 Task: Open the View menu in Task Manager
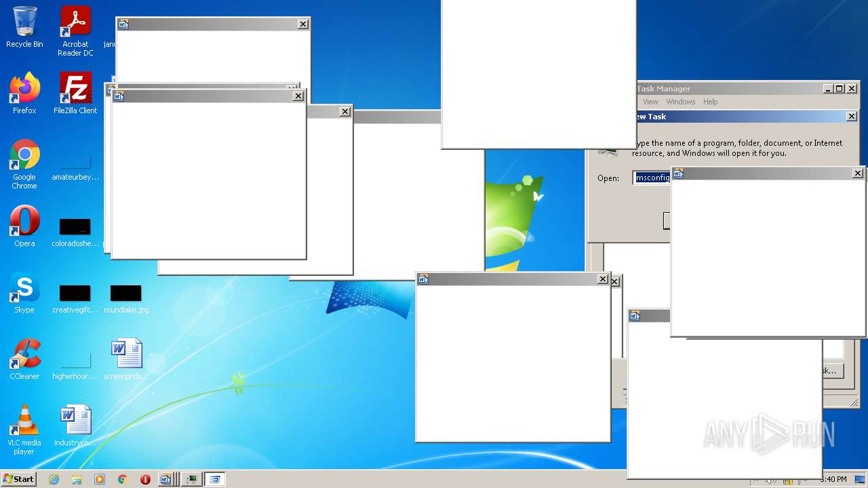(x=650, y=102)
